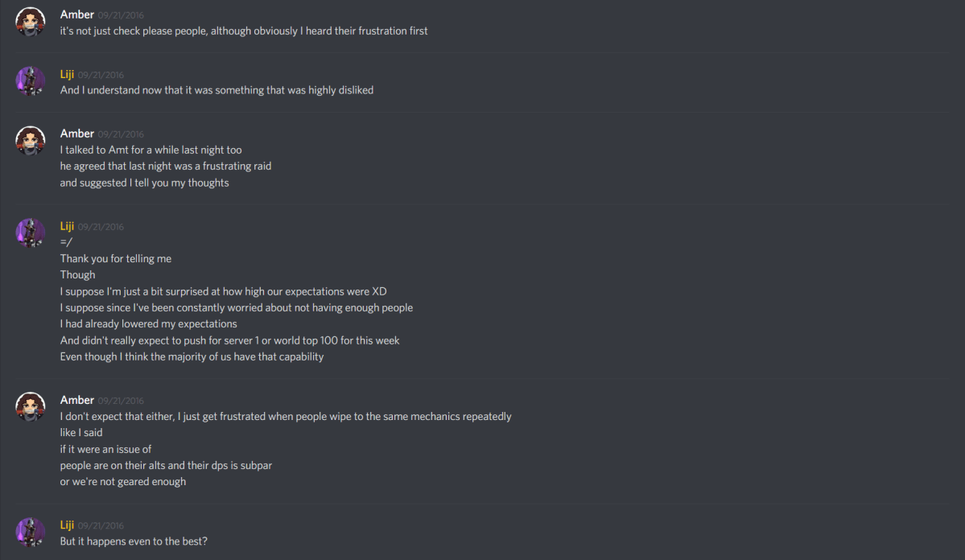Click the username Liji above the '=/' message

[67, 226]
